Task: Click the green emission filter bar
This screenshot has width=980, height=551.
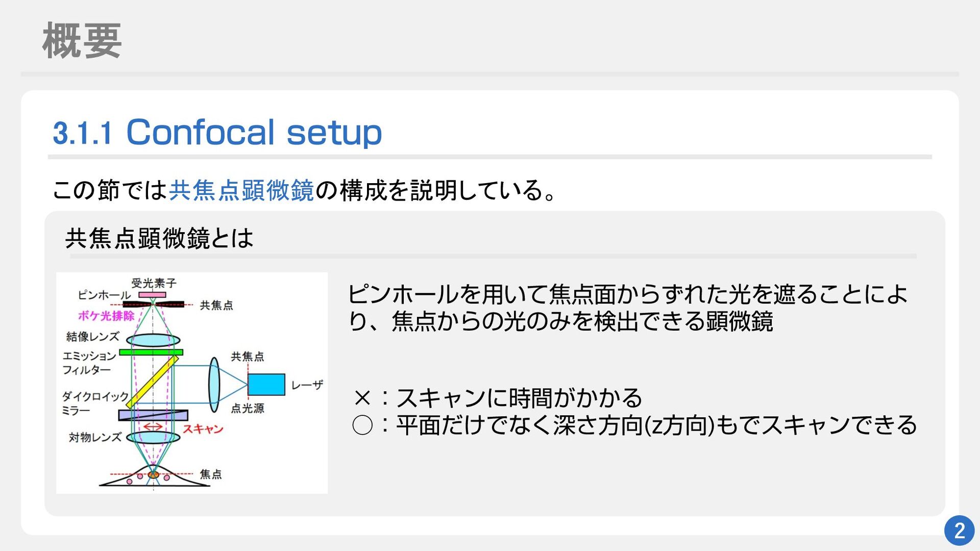Action: point(151,352)
